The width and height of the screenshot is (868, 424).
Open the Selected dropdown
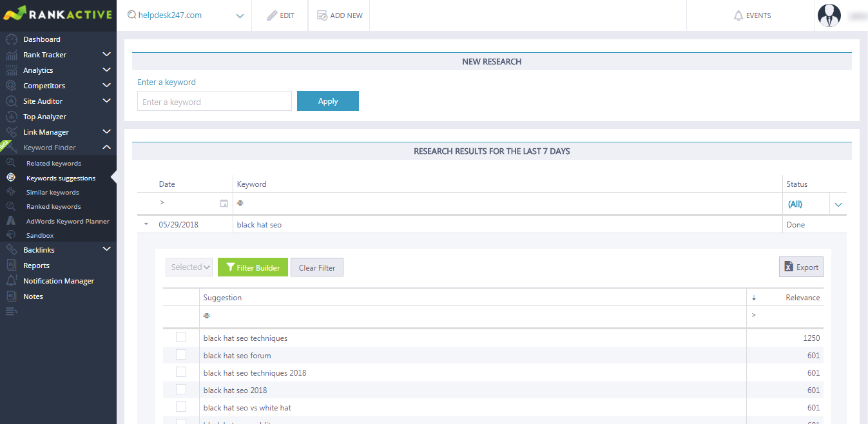189,267
